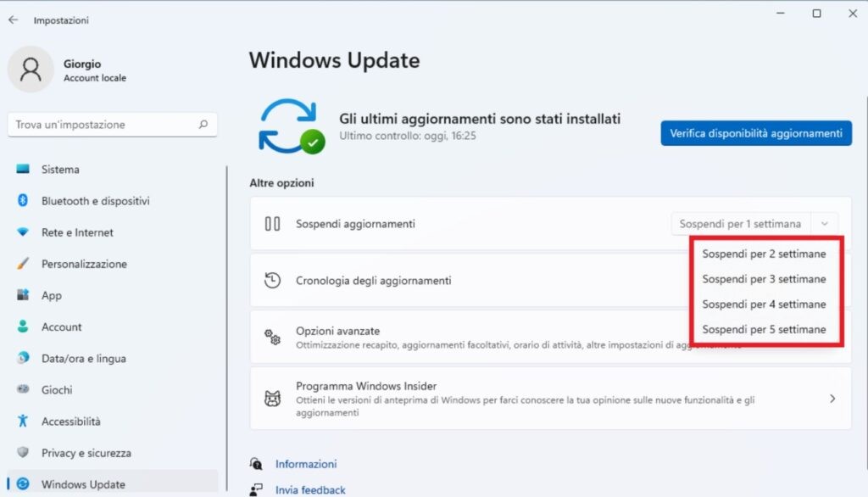
Task: Pick Sospendi per 5 settimane
Action: pos(764,329)
